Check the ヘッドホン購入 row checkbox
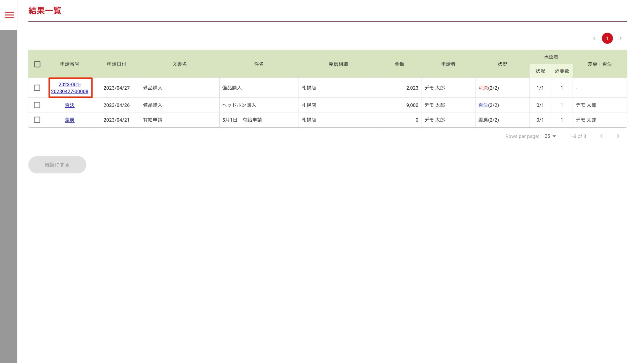This screenshot has width=644, height=363. pos(37,105)
